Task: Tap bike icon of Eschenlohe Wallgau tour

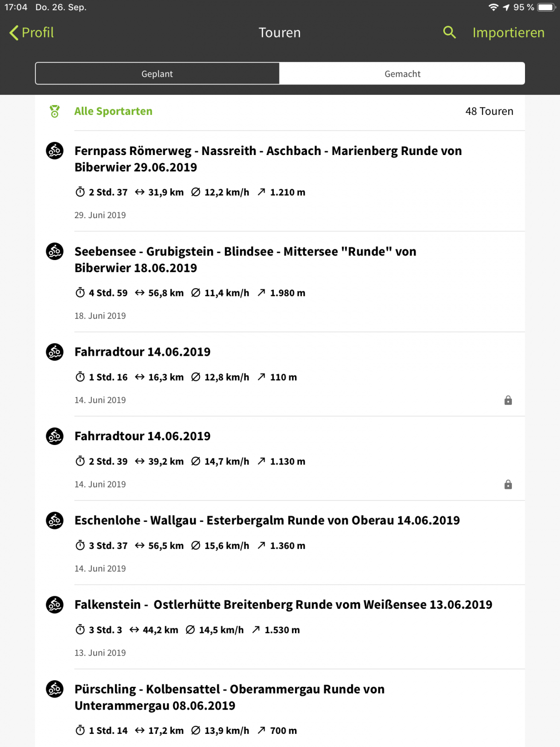Action: [55, 520]
